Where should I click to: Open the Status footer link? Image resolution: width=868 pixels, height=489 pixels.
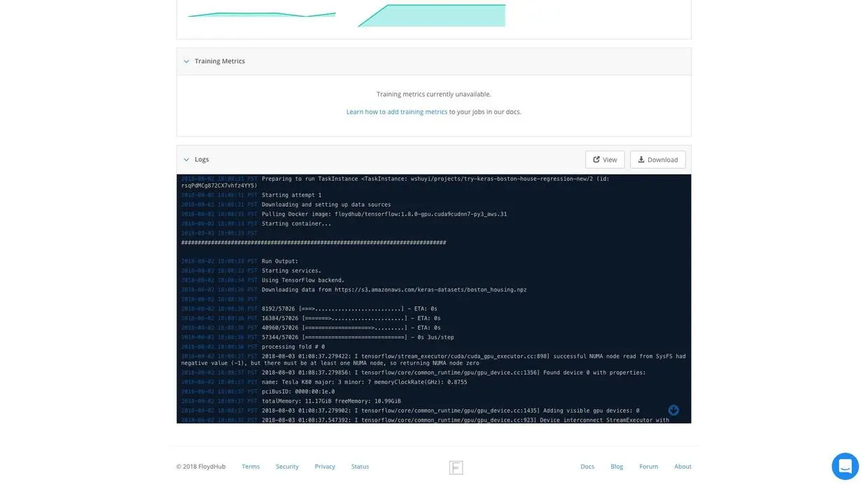[360, 467]
